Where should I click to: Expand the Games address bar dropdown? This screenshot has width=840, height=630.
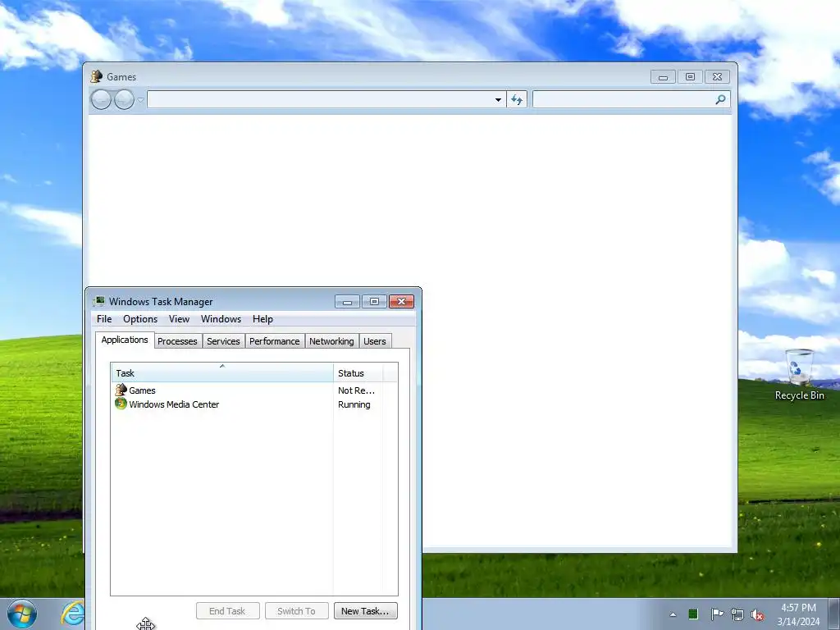[498, 99]
